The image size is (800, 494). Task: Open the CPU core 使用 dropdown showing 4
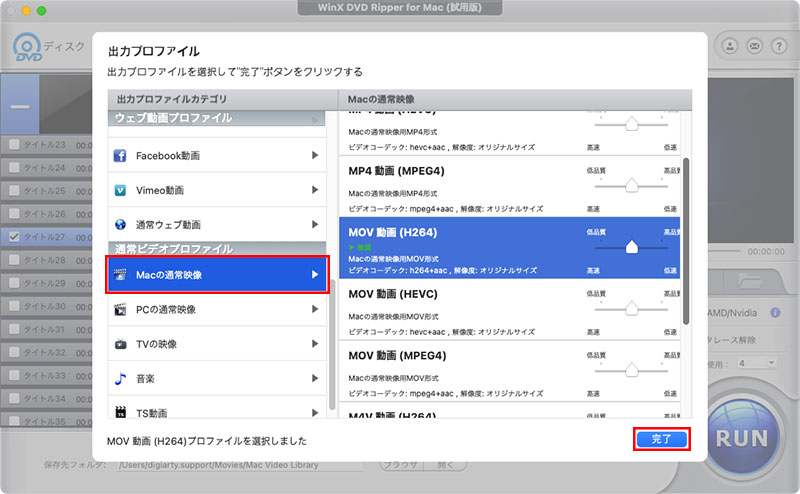[x=757, y=363]
